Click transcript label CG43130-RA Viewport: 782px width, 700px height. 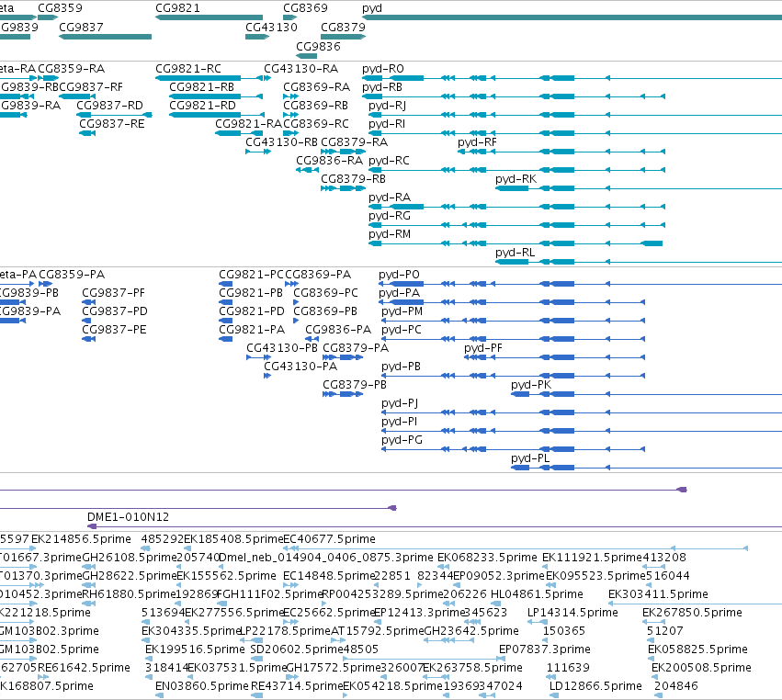pyautogui.click(x=300, y=68)
